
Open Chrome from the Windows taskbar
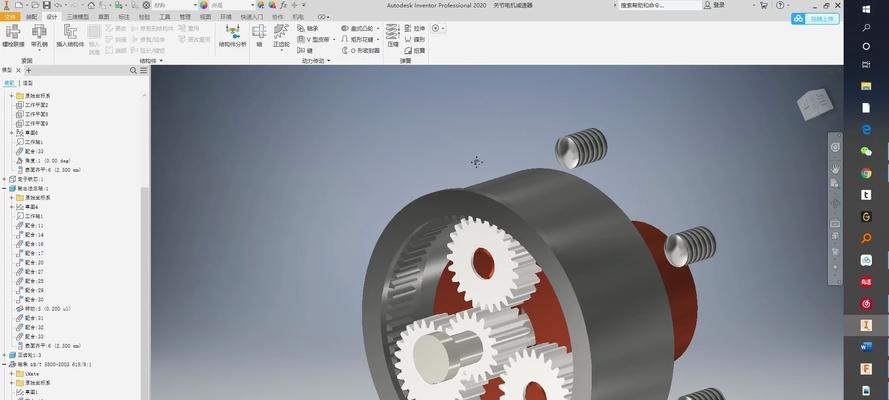(x=866, y=173)
